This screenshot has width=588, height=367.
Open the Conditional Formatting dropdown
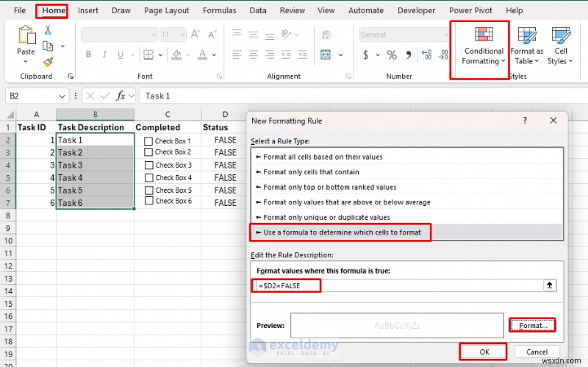483,46
